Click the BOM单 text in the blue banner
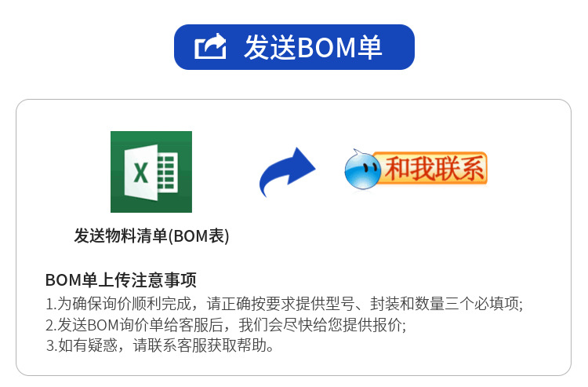The height and width of the screenshot is (387, 588). pyautogui.click(x=339, y=47)
